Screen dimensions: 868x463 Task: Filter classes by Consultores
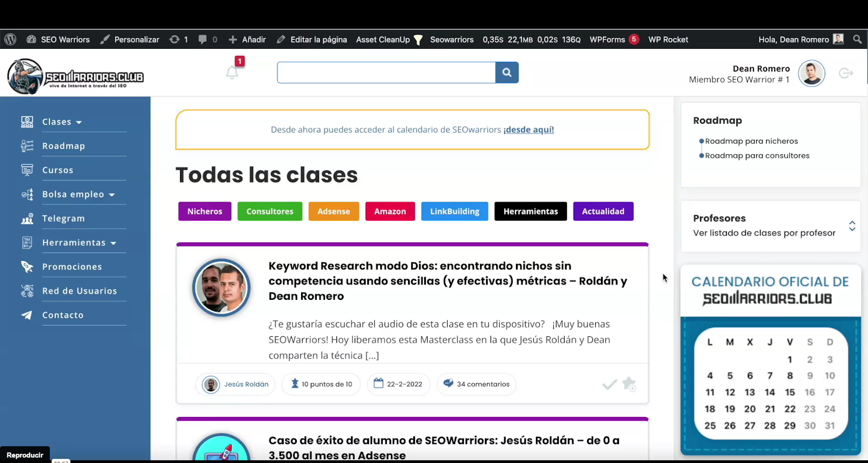[270, 211]
